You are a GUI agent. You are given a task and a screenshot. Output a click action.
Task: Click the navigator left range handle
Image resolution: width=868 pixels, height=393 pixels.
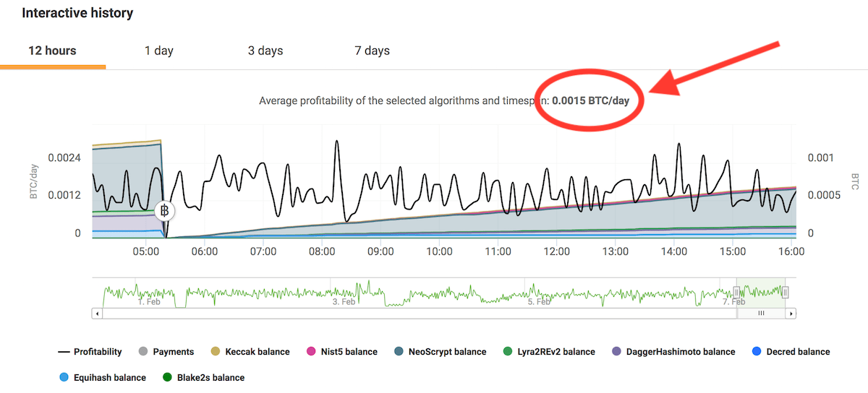click(x=737, y=292)
